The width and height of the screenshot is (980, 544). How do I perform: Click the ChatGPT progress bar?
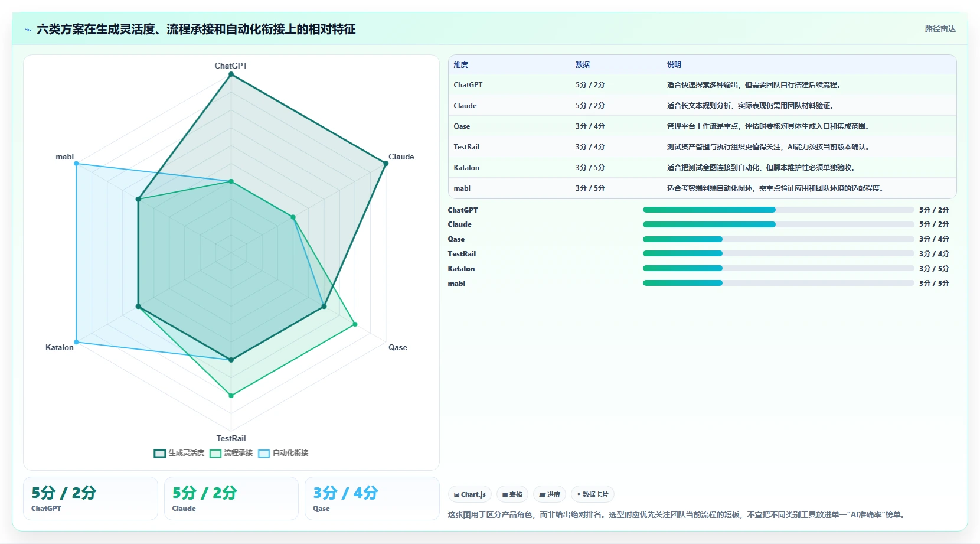coord(778,210)
